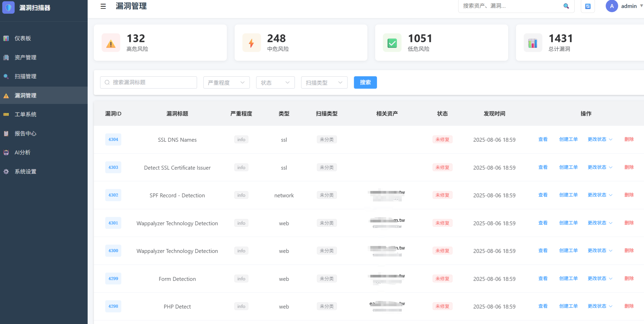Open AI分析 in the sidebar

click(22, 153)
